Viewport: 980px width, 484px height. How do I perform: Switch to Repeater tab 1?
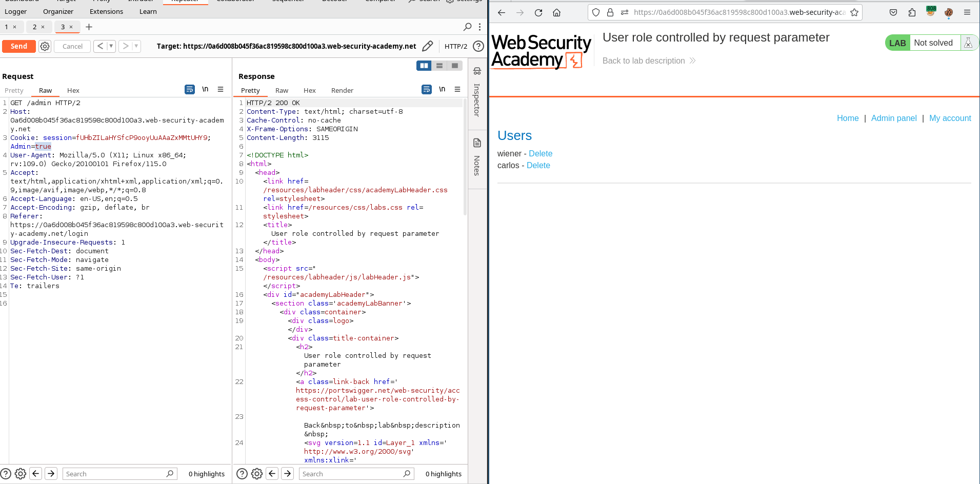click(7, 27)
